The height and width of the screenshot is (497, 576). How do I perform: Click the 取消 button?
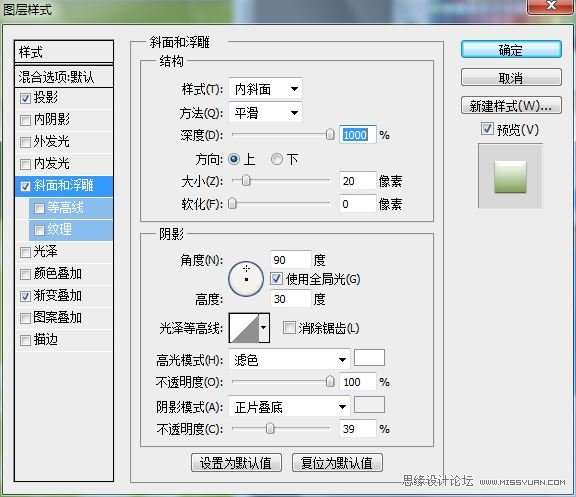point(511,78)
